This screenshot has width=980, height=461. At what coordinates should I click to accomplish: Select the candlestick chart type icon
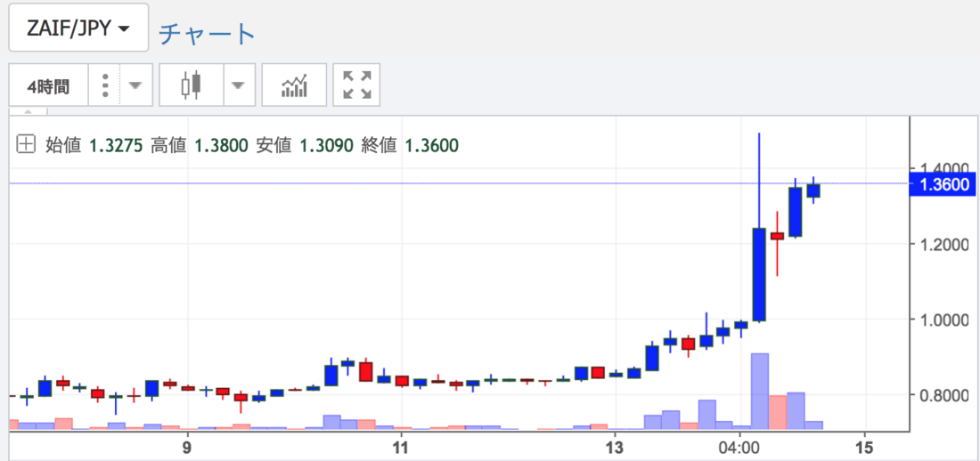pos(192,85)
